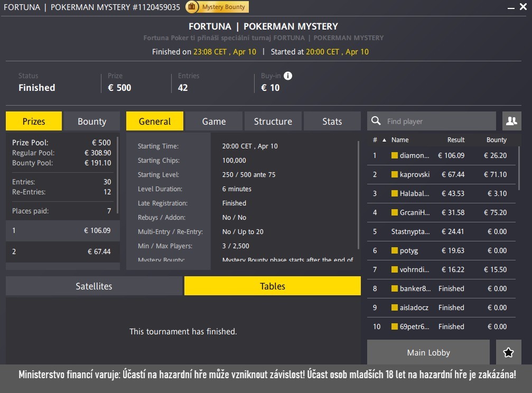
Task: Select the Tables tab
Action: pos(273,286)
